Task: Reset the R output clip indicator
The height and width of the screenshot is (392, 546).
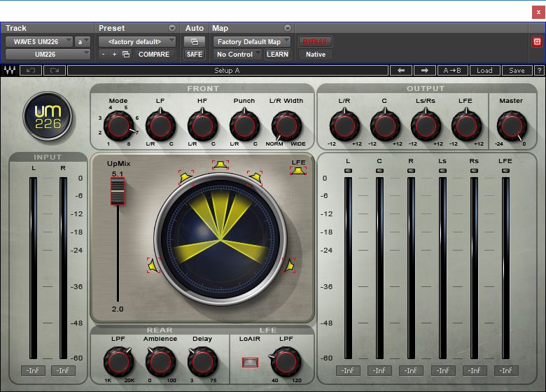Action: point(411,171)
